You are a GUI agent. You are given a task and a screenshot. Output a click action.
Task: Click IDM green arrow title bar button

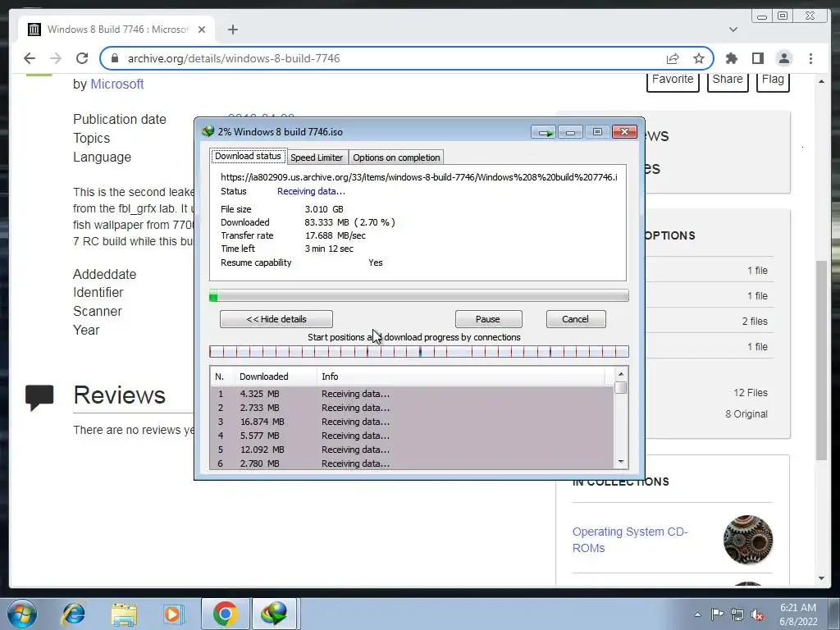point(544,132)
